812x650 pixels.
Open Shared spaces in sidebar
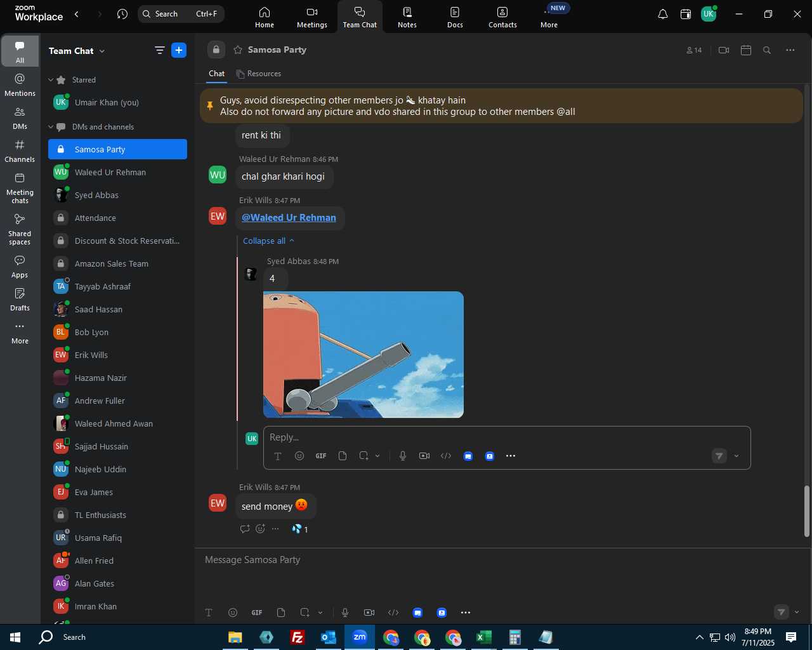click(20, 229)
